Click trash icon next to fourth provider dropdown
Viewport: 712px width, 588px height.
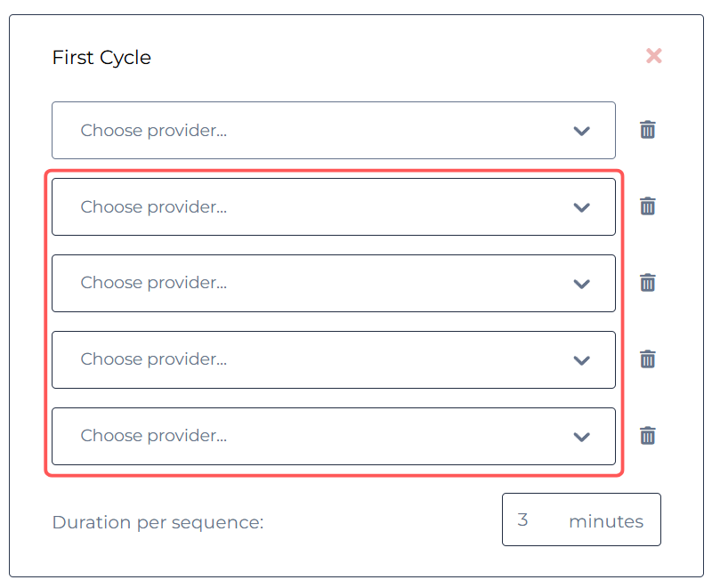coord(648,359)
